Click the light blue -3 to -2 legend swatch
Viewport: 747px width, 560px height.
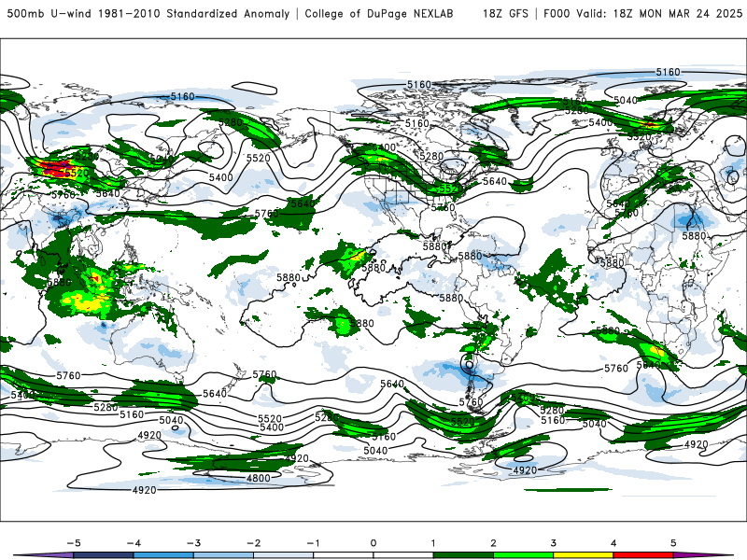click(223, 555)
